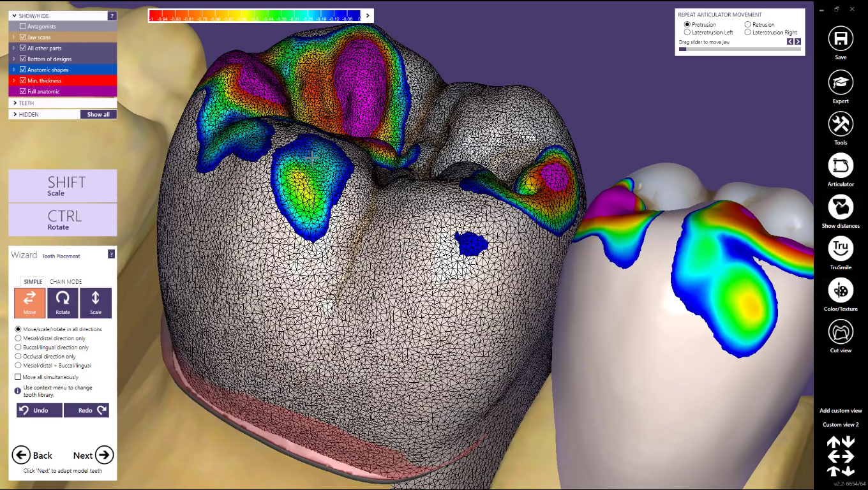This screenshot has height=490, width=868.
Task: Uncheck the Full anatomic checkbox
Action: tap(23, 91)
